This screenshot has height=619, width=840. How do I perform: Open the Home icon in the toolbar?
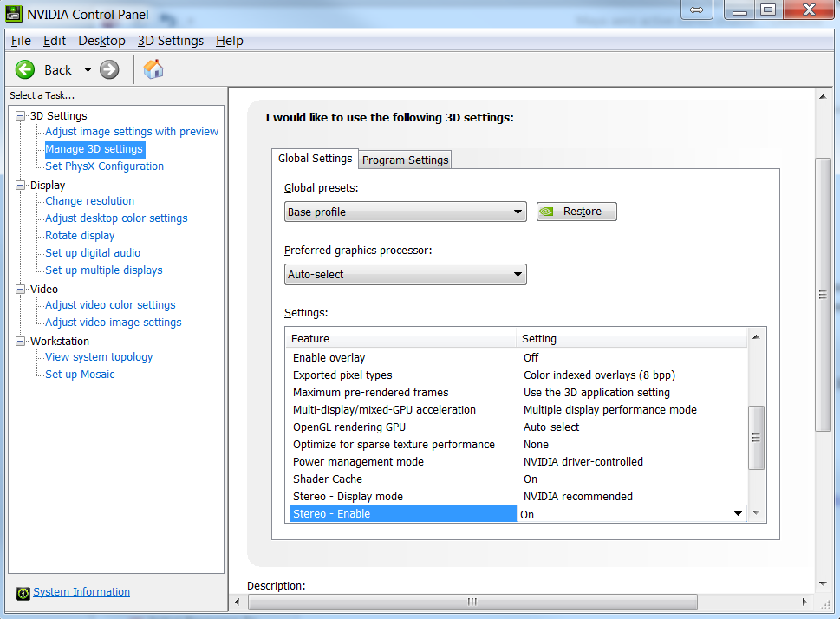click(x=153, y=69)
